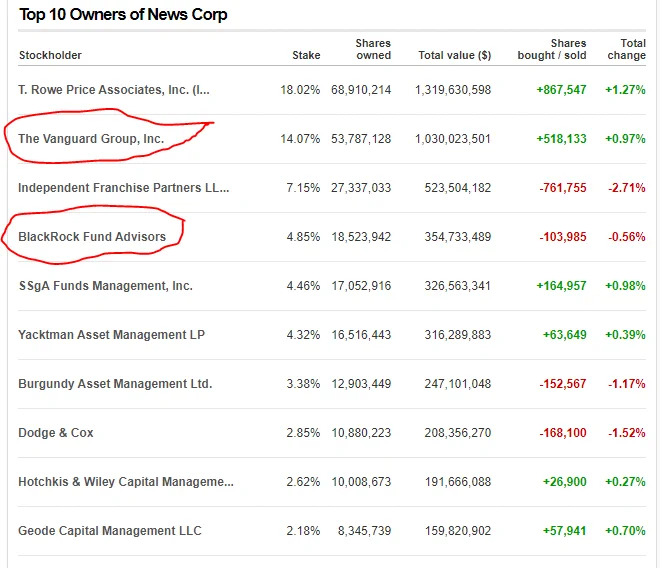Click the -103,985 shares sold figure
This screenshot has height=568, width=660.
(x=563, y=237)
